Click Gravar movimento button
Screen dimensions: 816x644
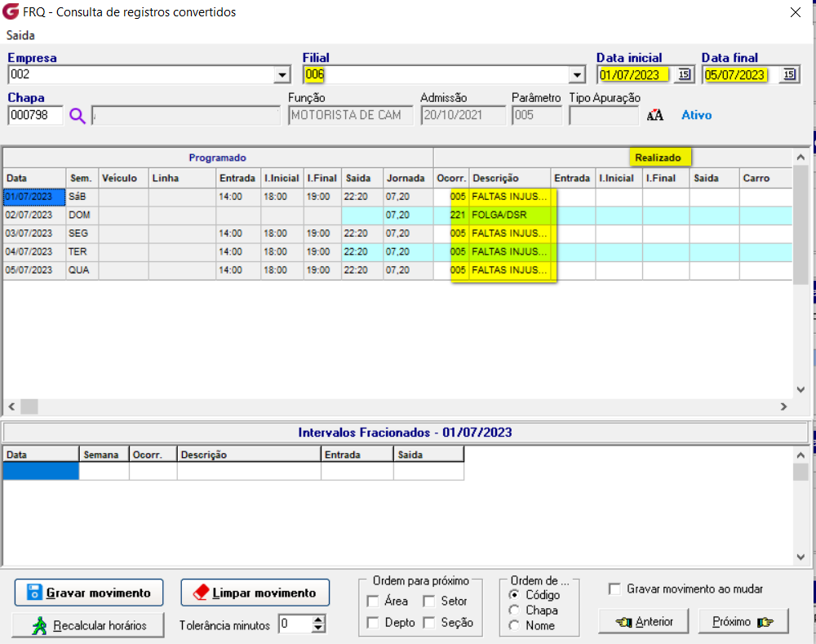(x=89, y=593)
